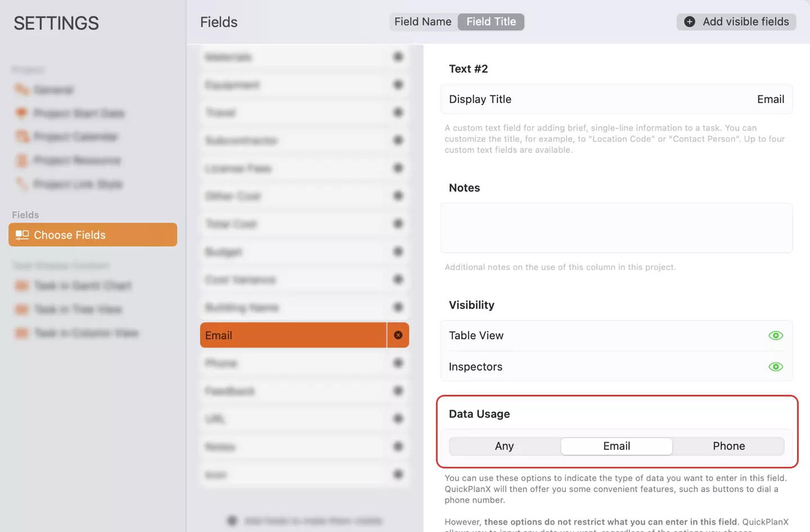
Task: Click the visibility dot beside the Phone field
Action: 398,363
